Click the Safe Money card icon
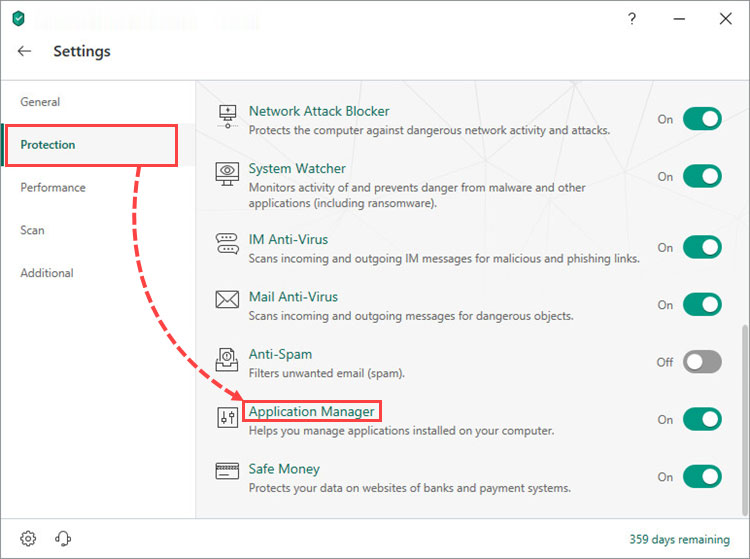Viewport: 750px width, 559px height. tap(227, 471)
